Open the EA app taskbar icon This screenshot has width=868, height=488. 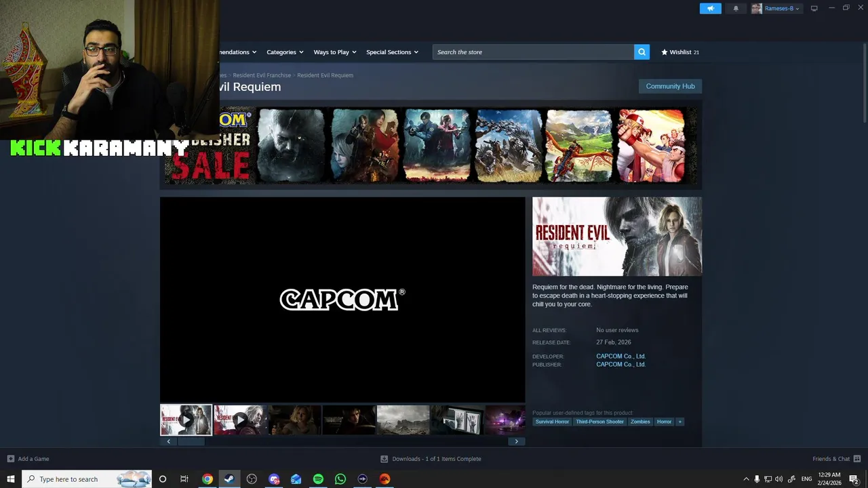point(384,479)
